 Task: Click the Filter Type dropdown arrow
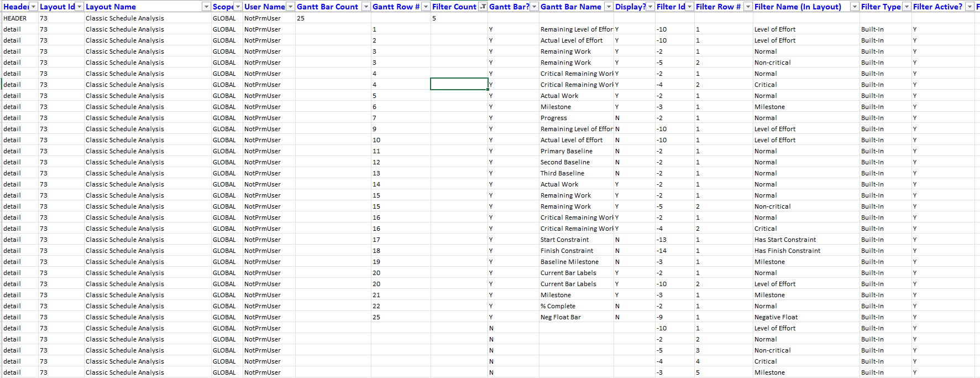tap(906, 7)
